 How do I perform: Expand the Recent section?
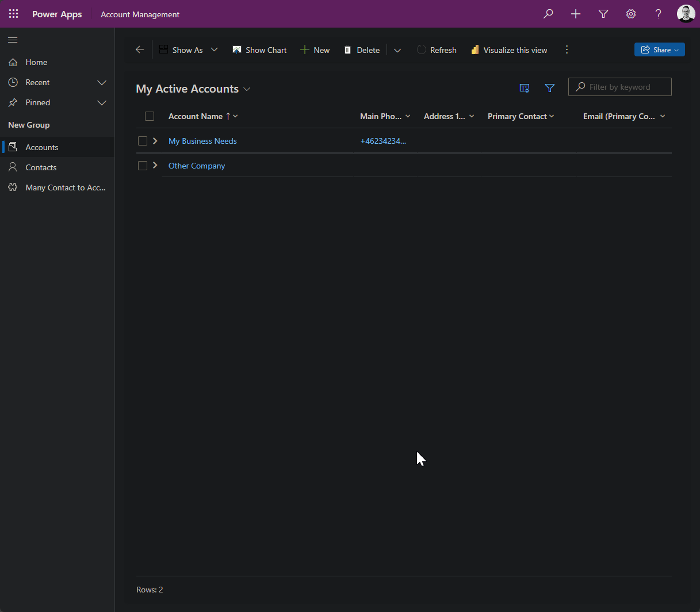tap(102, 82)
